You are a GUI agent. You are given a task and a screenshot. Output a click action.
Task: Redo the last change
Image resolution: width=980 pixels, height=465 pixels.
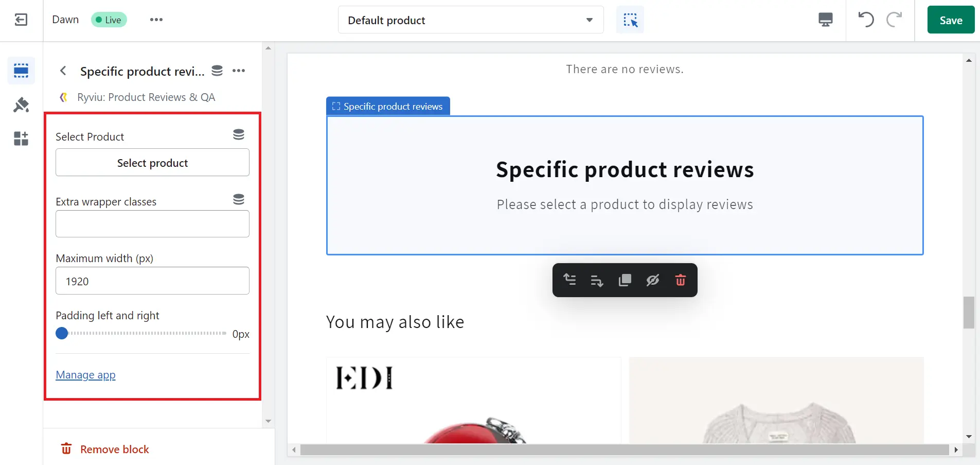tap(894, 20)
